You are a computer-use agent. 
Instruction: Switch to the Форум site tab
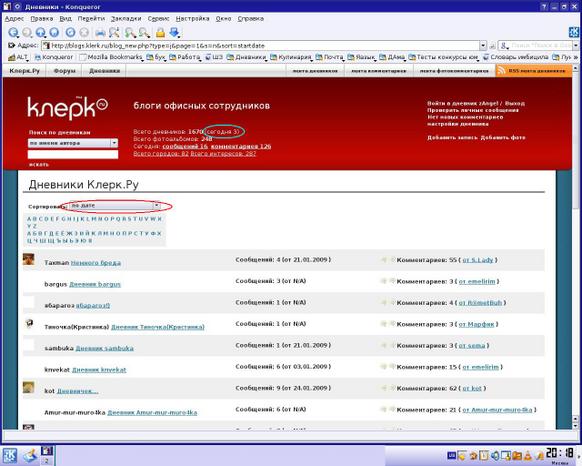[x=64, y=71]
